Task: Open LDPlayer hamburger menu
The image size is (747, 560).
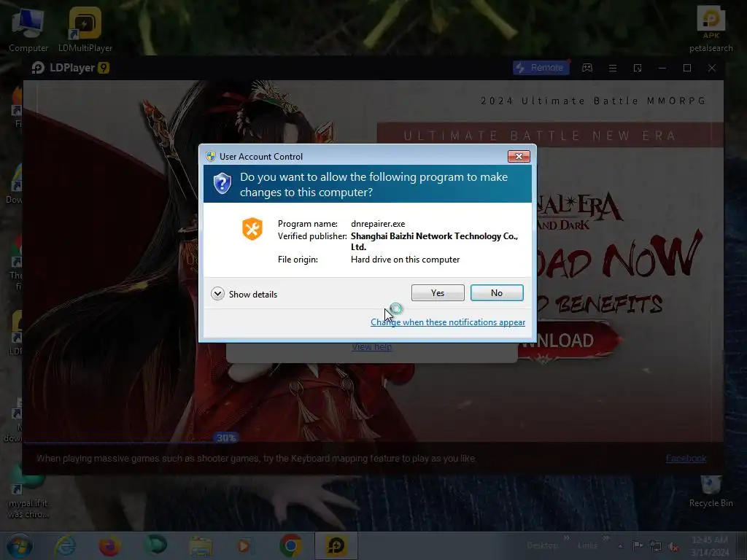Action: pyautogui.click(x=613, y=68)
